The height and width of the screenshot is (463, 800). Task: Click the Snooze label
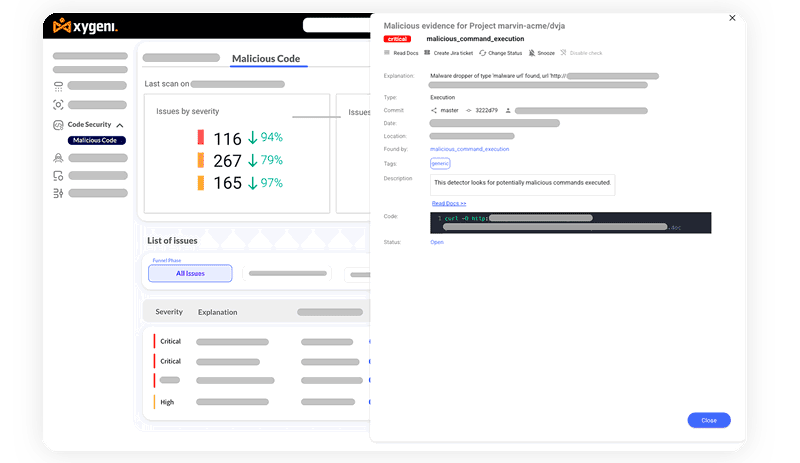point(546,53)
